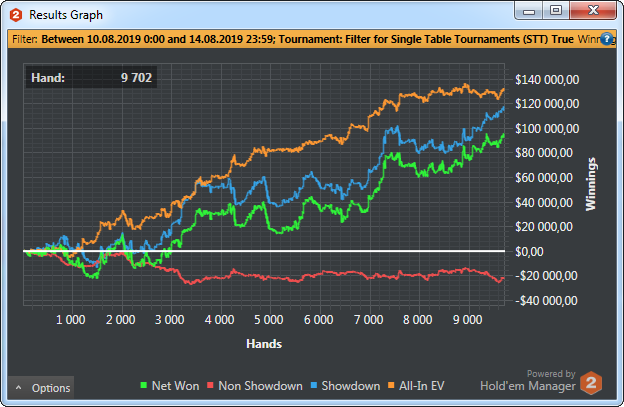The width and height of the screenshot is (624, 407).
Task: Expand the Options chevron arrow
Action: click(x=18, y=388)
